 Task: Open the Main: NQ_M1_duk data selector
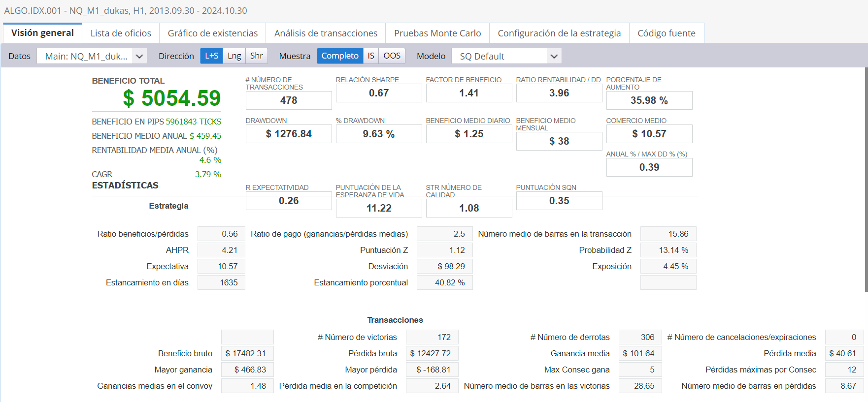[x=86, y=56]
